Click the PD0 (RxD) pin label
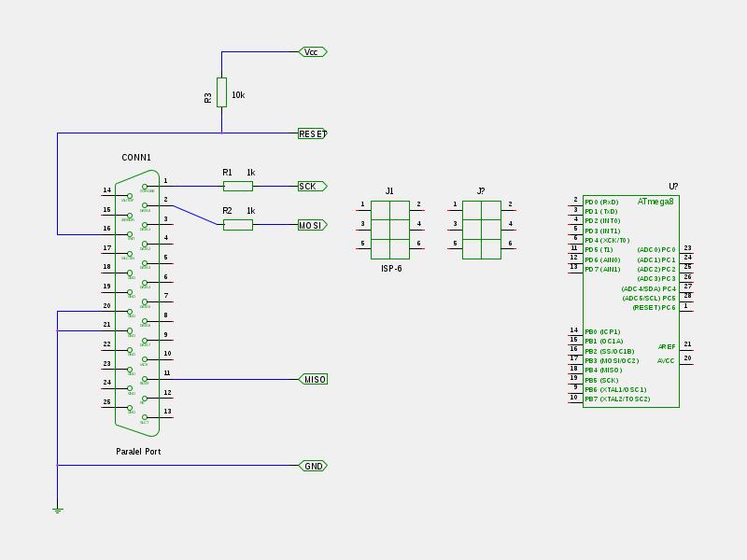Image resolution: width=747 pixels, height=560 pixels. (x=601, y=202)
